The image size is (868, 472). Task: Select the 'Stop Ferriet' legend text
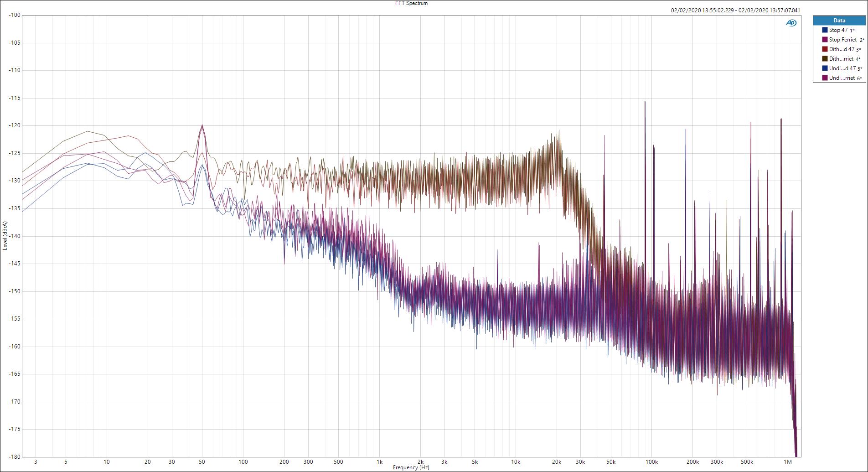point(842,40)
